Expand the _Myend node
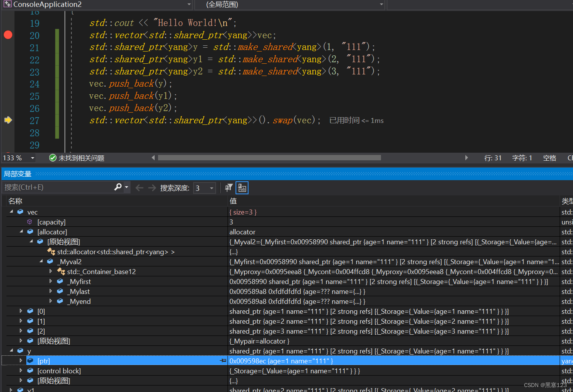The image size is (573, 392). [51, 301]
